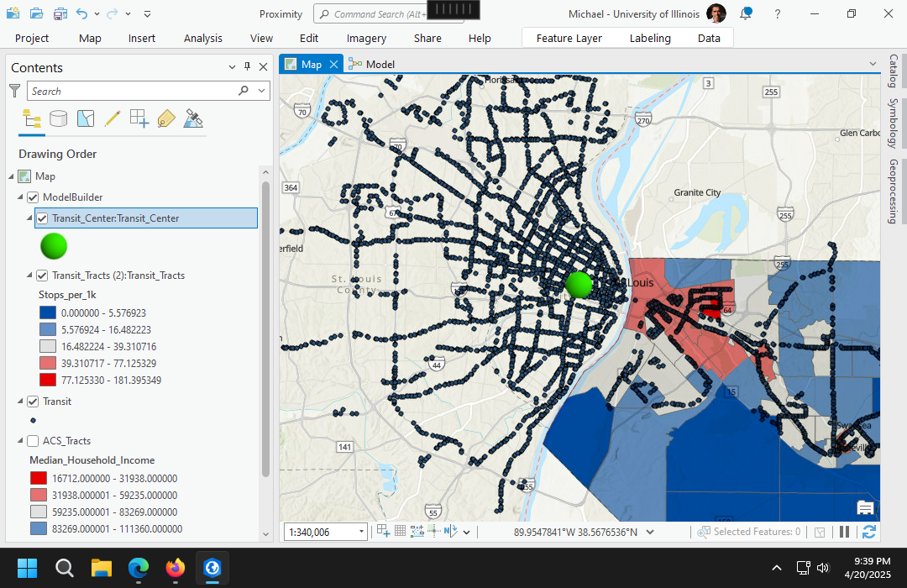Click the filter funnel in Contents pane

15,91
